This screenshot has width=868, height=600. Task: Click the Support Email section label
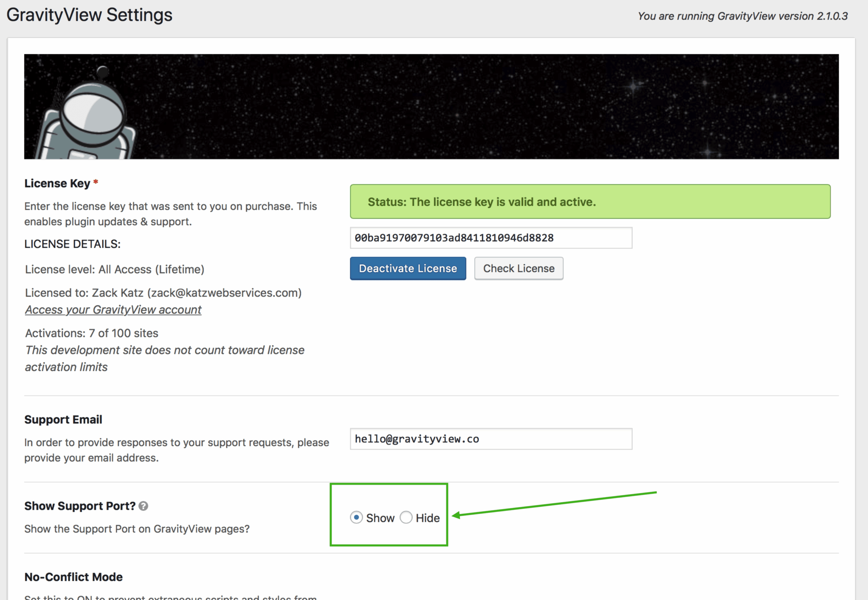point(63,420)
